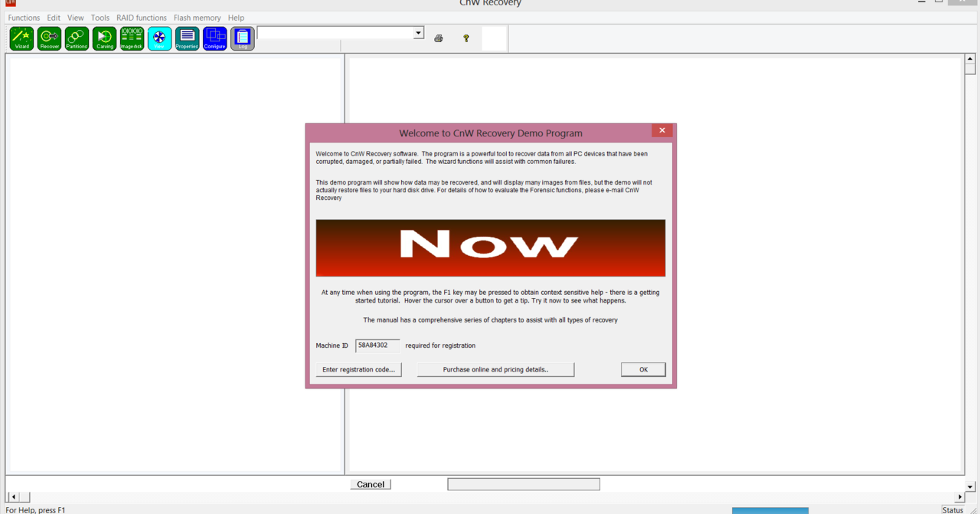The width and height of the screenshot is (980, 514).
Task: Confirm the welcome dialog with OK
Action: tap(643, 369)
